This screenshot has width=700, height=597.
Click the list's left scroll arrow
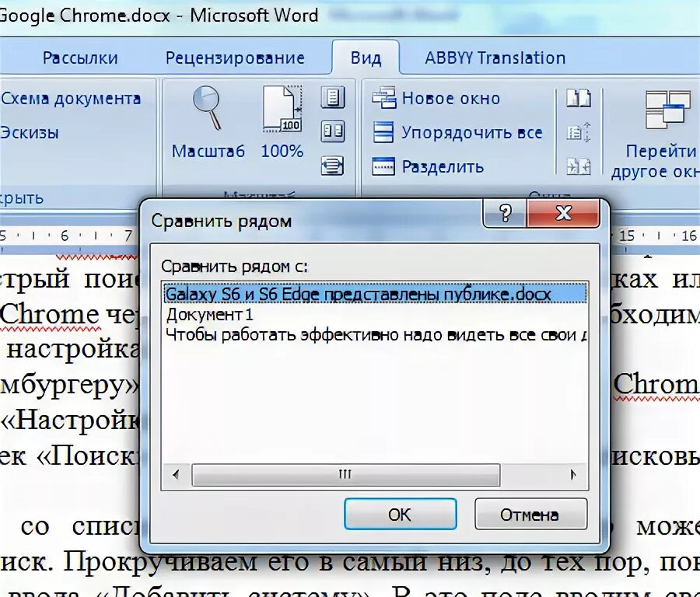[176, 474]
